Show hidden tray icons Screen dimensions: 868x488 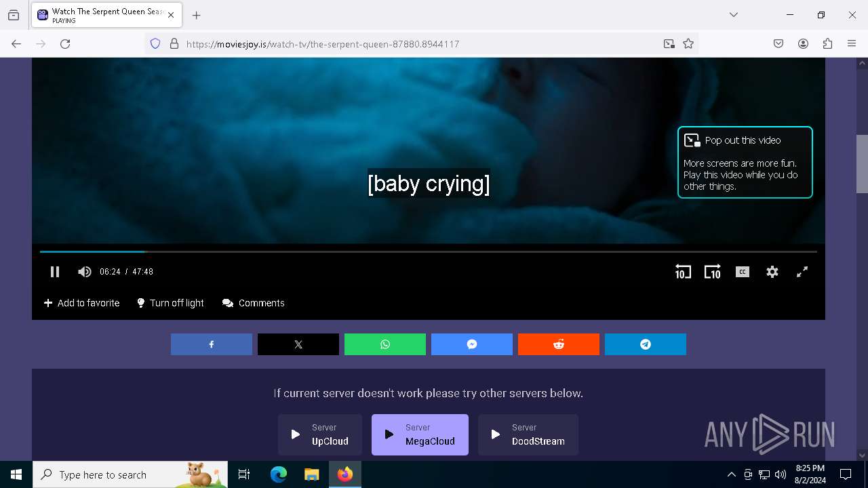point(731,474)
